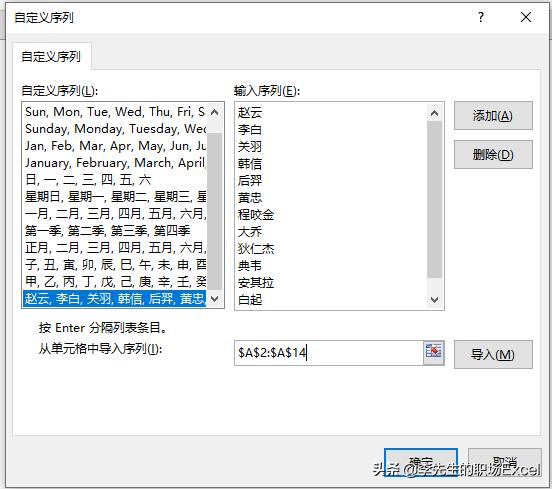552x489 pixels.
Task: Click 后羿 in the input sequence box
Action: (250, 181)
